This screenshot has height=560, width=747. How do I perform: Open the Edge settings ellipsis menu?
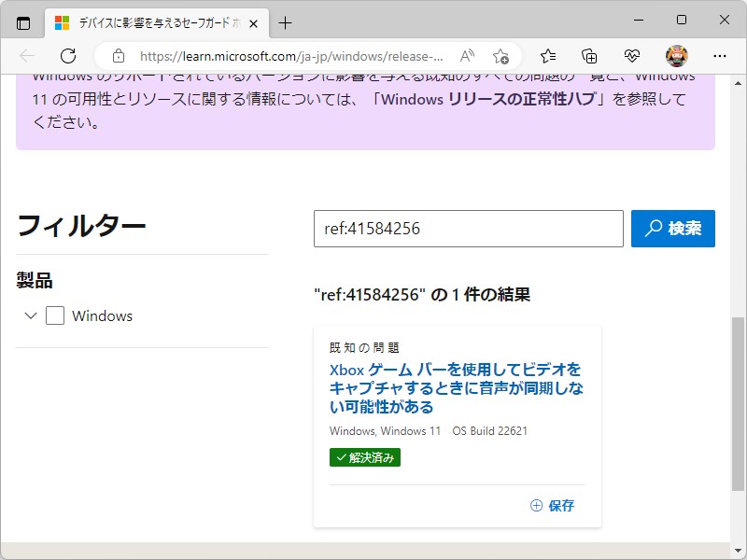[x=717, y=56]
